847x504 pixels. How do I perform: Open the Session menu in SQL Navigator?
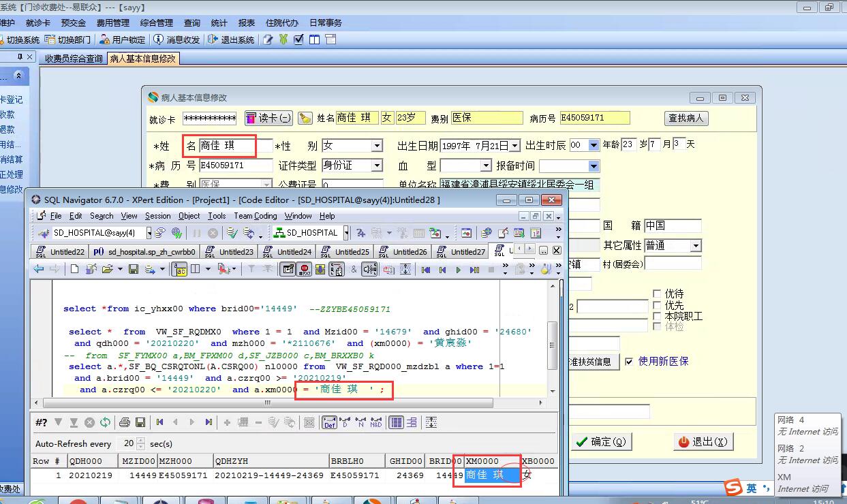tap(157, 216)
